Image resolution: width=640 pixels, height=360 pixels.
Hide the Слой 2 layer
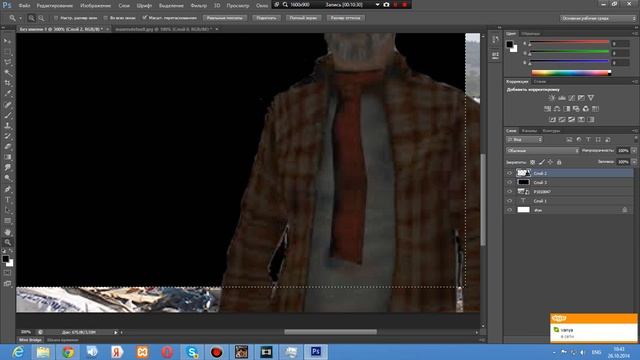pyautogui.click(x=509, y=173)
